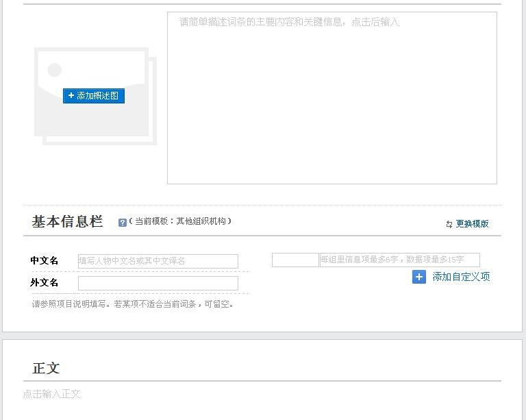
Task: Select the 请参照项目说明填写 hint text
Action: 132,304
